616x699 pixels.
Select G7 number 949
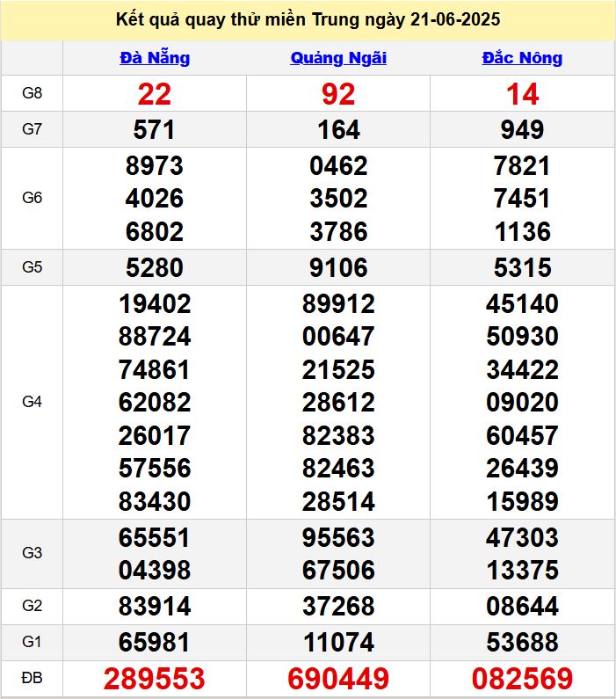tap(523, 130)
